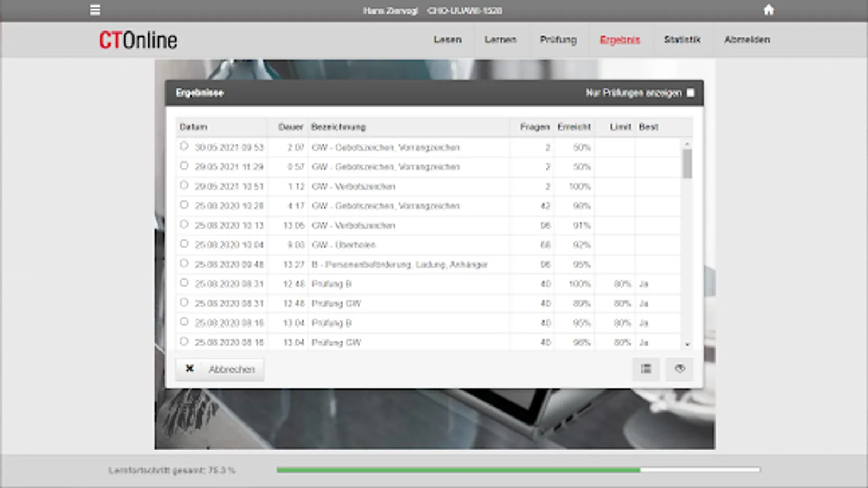The image size is (868, 488).
Task: Enable Nur Prüfungen anzeigen checkbox
Action: tap(691, 93)
